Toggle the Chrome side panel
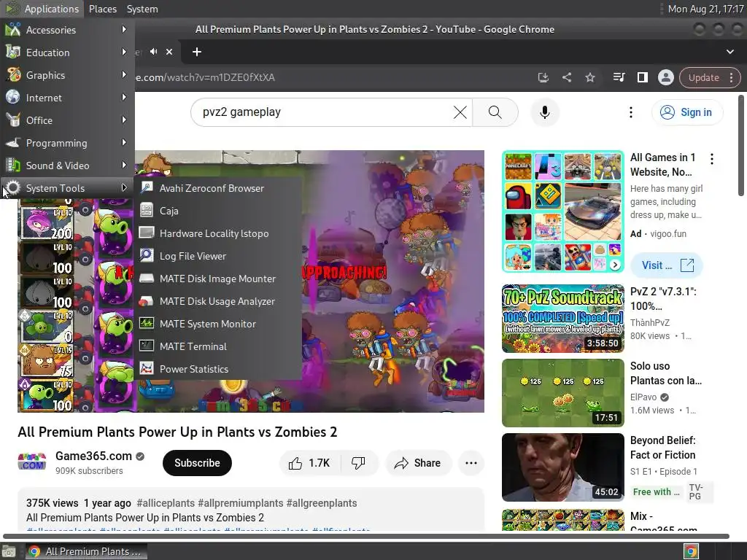 click(x=642, y=77)
